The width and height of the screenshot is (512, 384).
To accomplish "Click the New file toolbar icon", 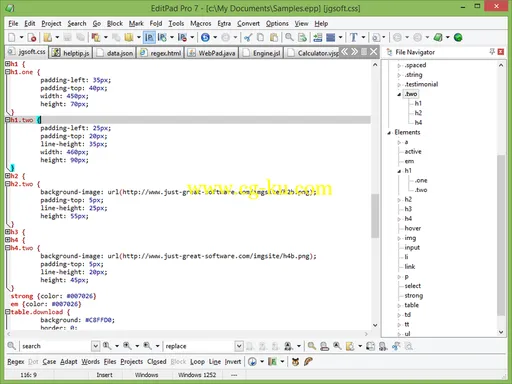I will pos(12,37).
